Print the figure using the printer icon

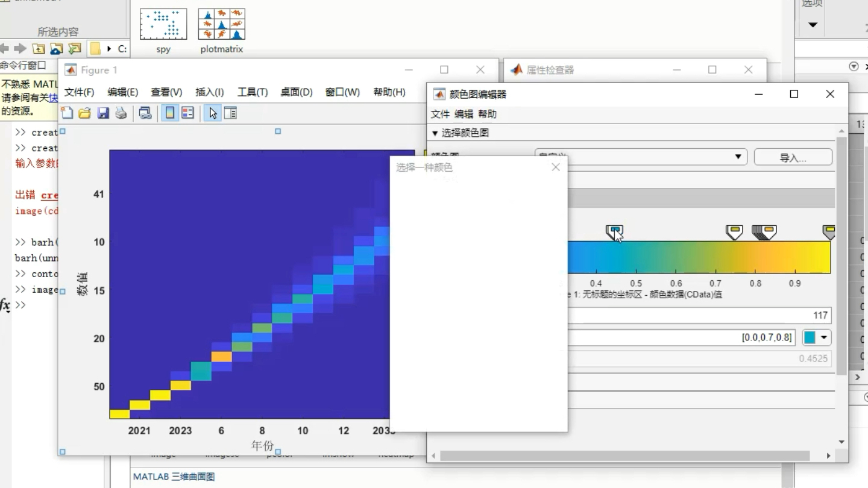click(x=121, y=113)
